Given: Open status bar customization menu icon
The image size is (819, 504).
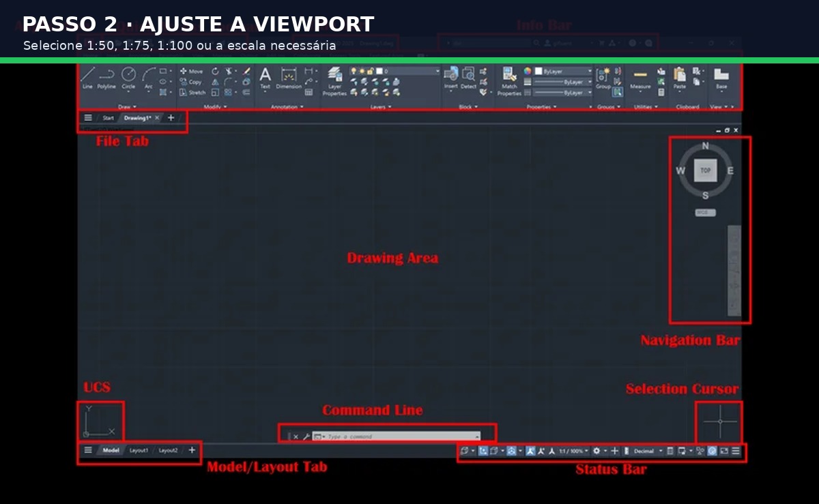Looking at the screenshot, I should [x=736, y=451].
